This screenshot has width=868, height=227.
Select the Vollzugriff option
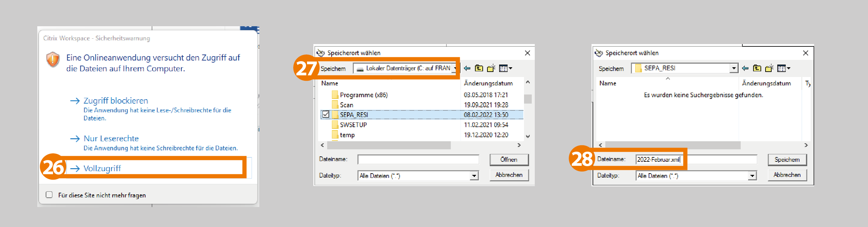(102, 168)
